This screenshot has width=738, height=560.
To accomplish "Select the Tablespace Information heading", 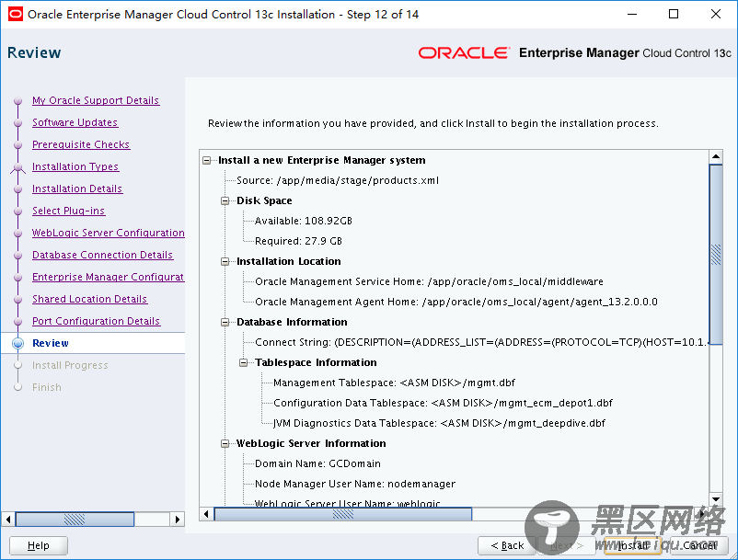I will (x=316, y=362).
